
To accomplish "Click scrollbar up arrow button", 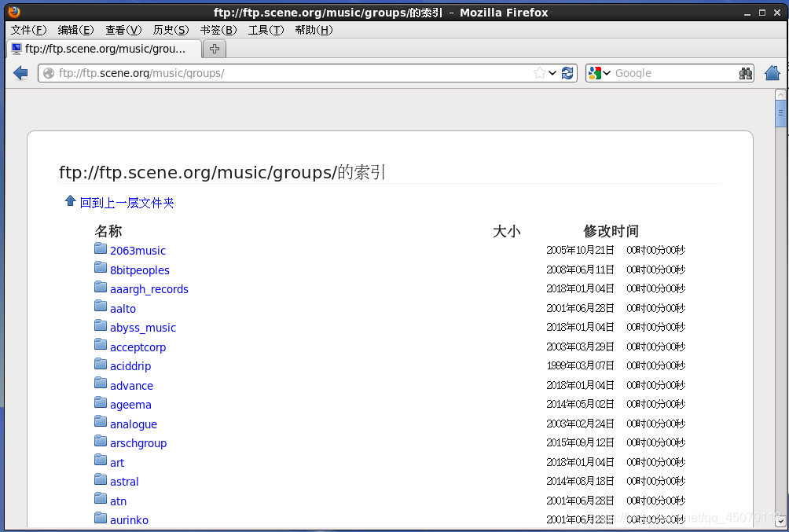I will (x=780, y=94).
